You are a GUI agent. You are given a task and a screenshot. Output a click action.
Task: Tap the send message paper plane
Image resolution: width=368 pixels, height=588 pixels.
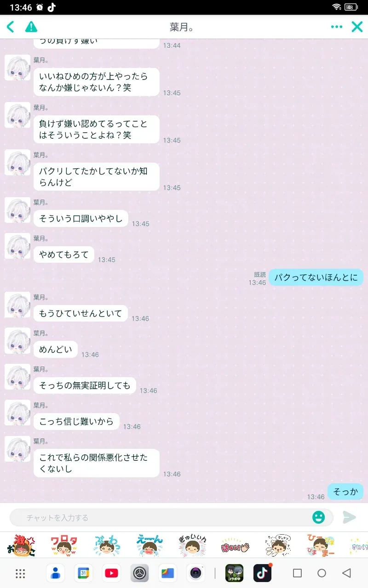pos(349,517)
